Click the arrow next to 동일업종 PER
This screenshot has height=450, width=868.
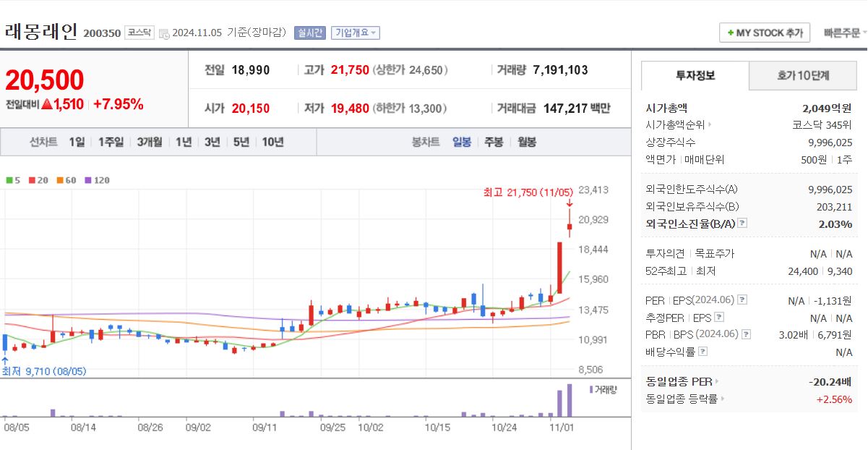(717, 381)
